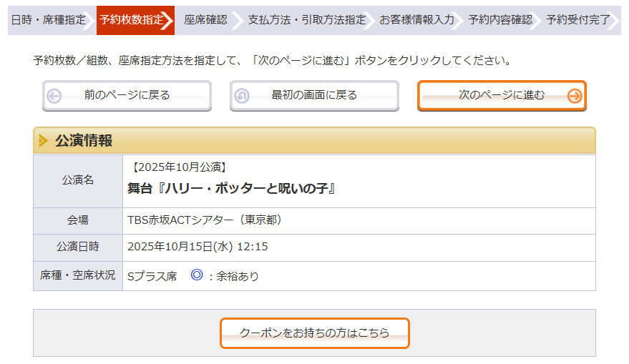Click the blue double-circle availability icon
This screenshot has width=629, height=364.
[x=197, y=275]
